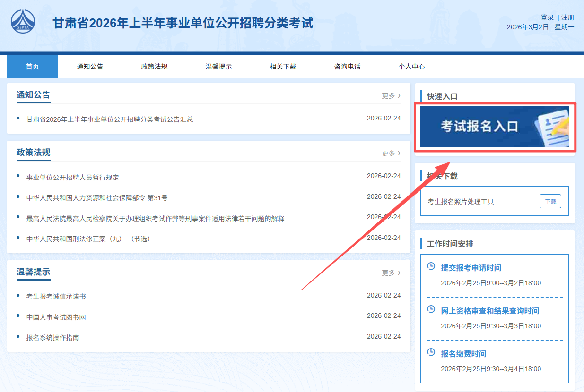Expand 更多 in 政策法规 section
Viewport: 584px width, 392px height.
tap(391, 153)
